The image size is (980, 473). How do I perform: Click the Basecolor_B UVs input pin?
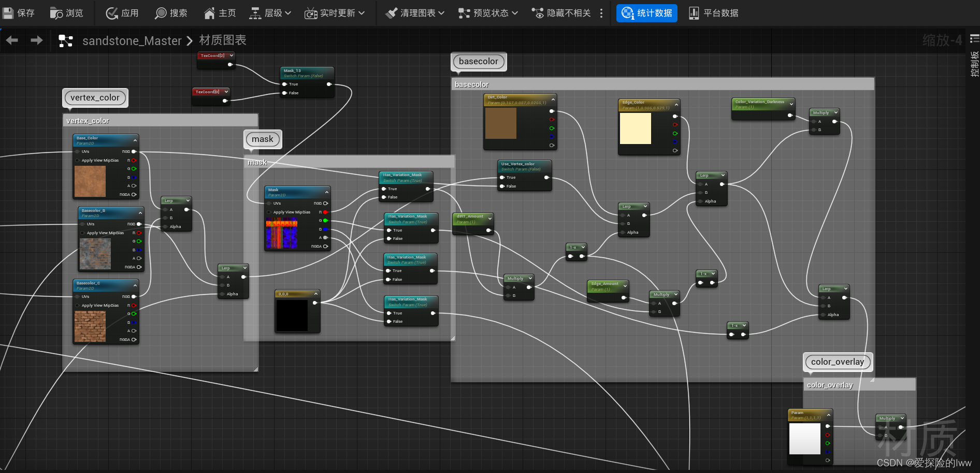tap(82, 224)
